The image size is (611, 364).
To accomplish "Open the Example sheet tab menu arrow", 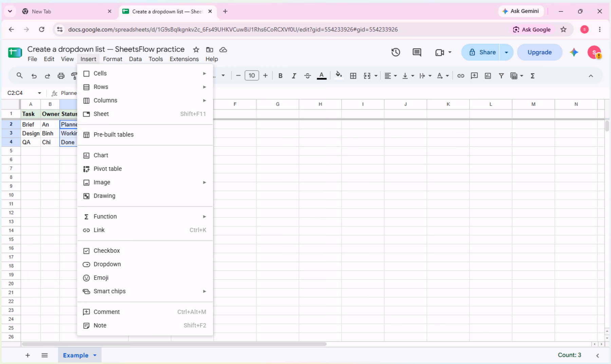I will [x=95, y=355].
